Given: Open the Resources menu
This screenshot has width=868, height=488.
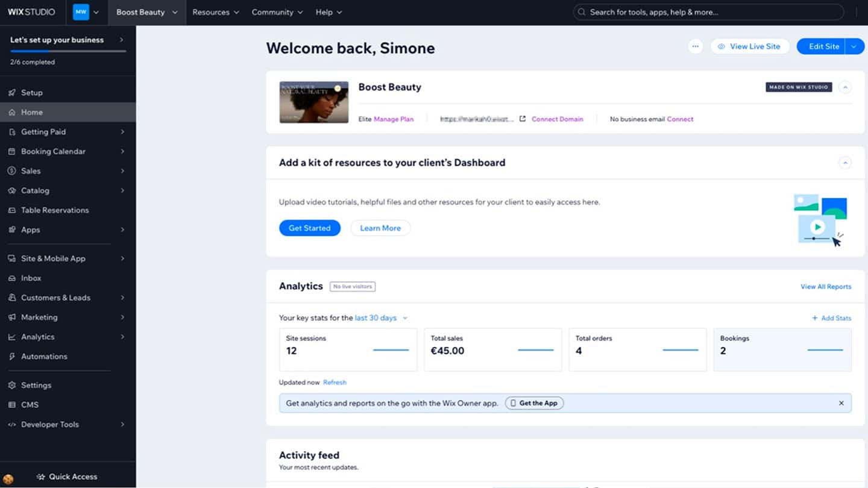Looking at the screenshot, I should point(215,12).
